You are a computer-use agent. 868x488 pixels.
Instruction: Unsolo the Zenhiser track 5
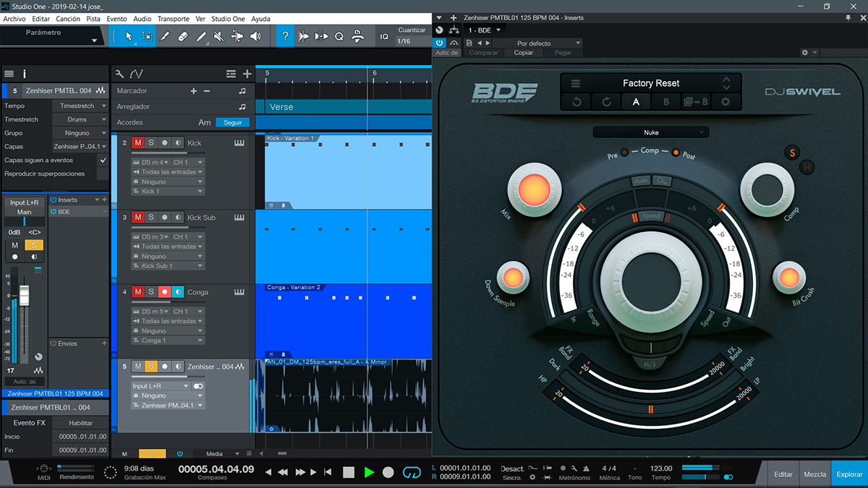[151, 367]
